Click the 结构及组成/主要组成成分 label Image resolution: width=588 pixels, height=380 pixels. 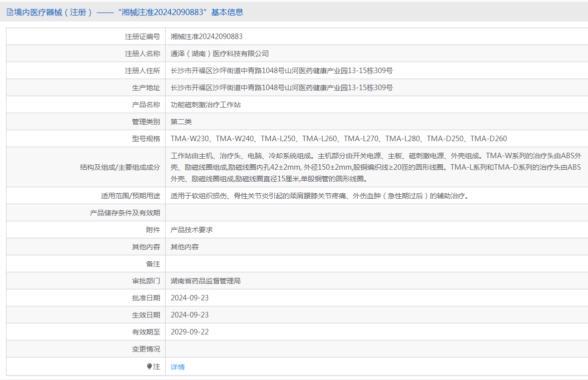pos(120,167)
